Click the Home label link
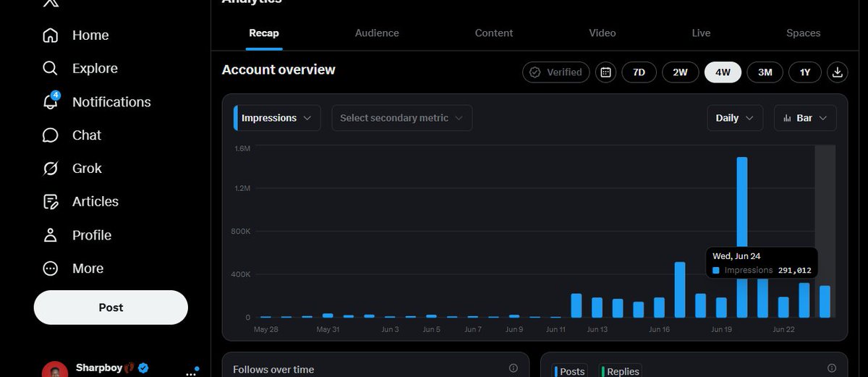 [90, 35]
